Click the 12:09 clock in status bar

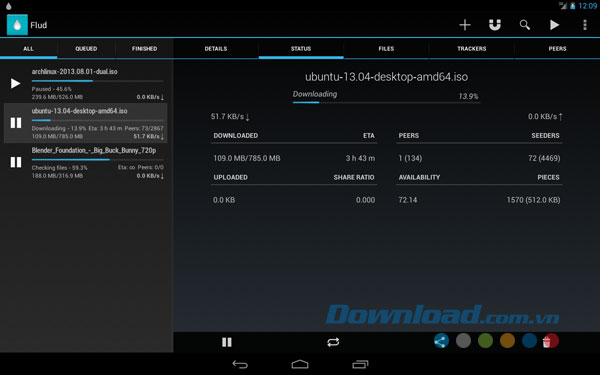pos(588,6)
